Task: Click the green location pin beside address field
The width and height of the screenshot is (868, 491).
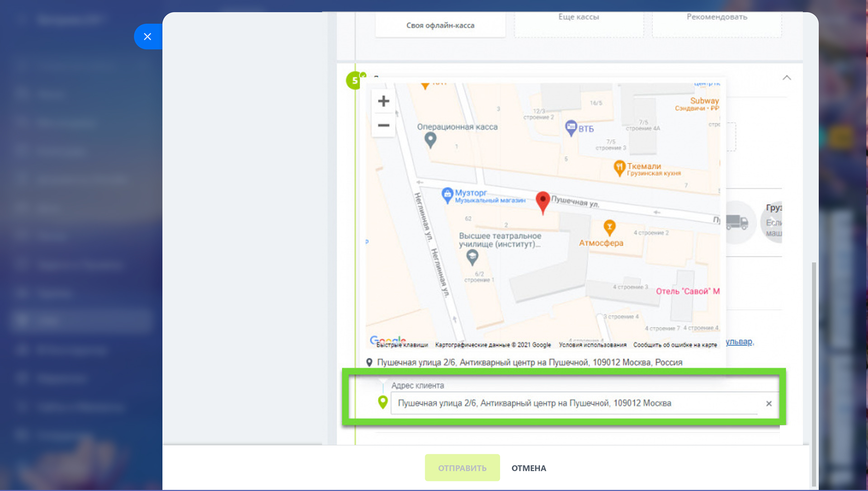Action: (382, 402)
